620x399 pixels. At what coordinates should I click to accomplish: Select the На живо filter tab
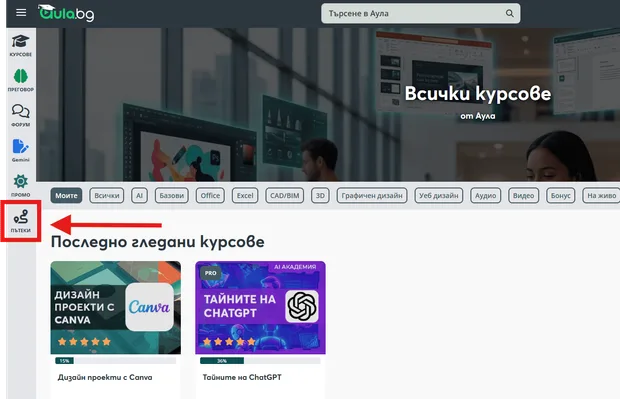click(x=601, y=195)
